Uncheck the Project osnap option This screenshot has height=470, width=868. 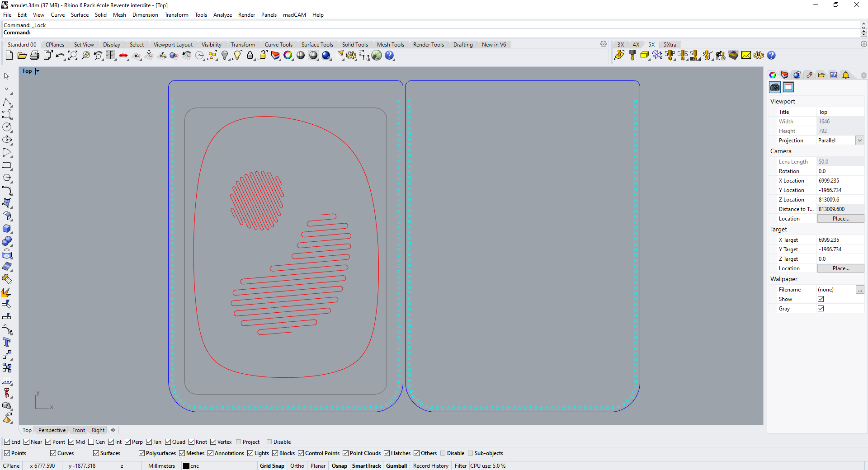tap(238, 442)
